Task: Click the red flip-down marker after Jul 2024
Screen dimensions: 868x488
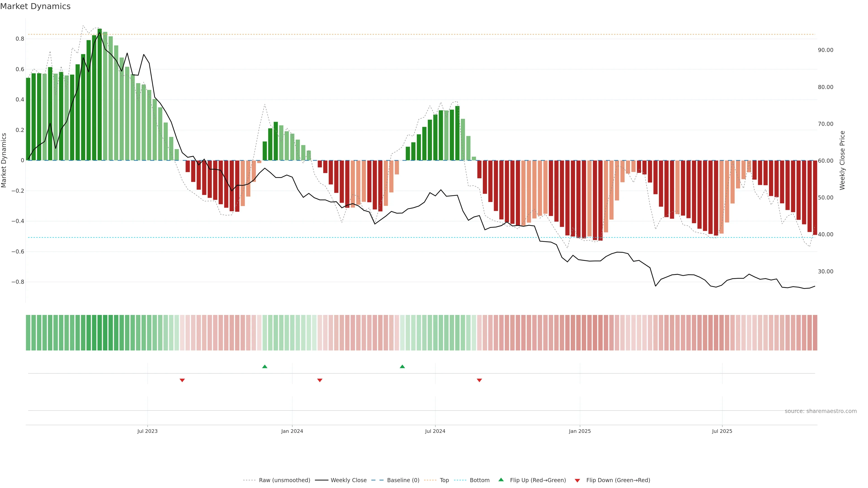Action: [x=479, y=380]
